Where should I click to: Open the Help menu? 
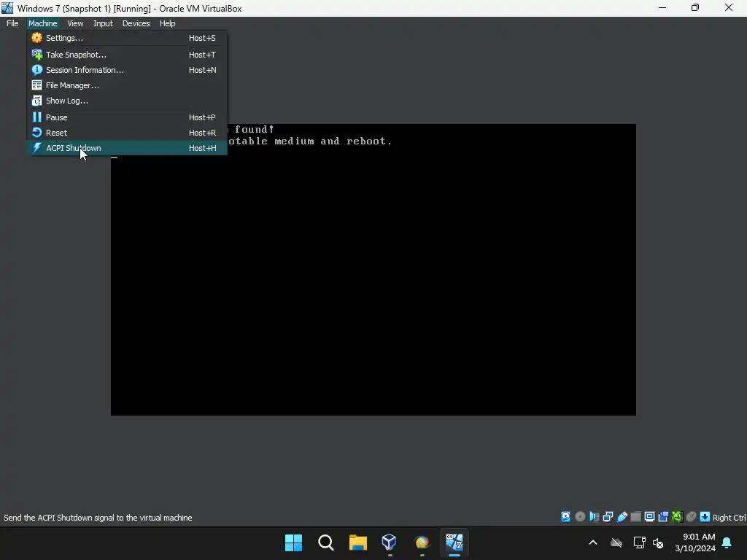pos(167,23)
